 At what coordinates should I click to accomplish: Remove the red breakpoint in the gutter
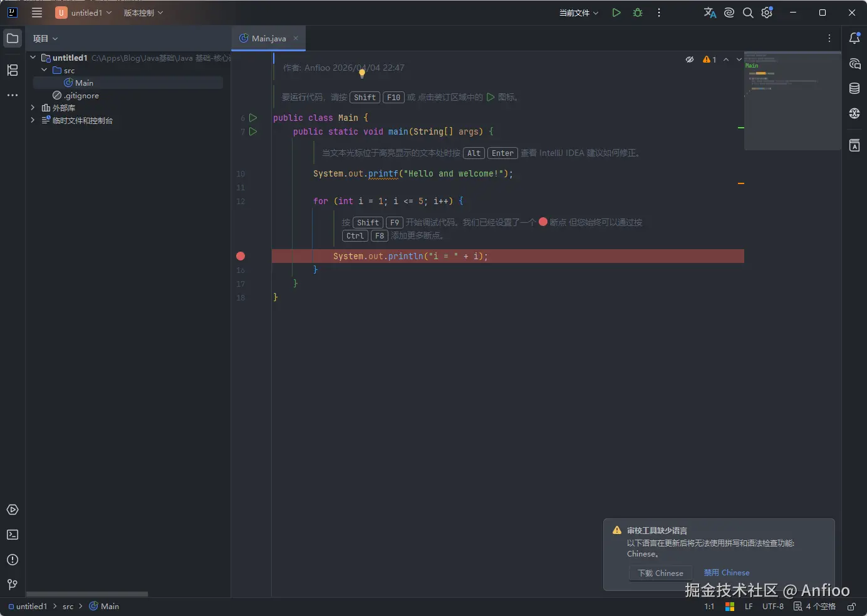coord(241,256)
